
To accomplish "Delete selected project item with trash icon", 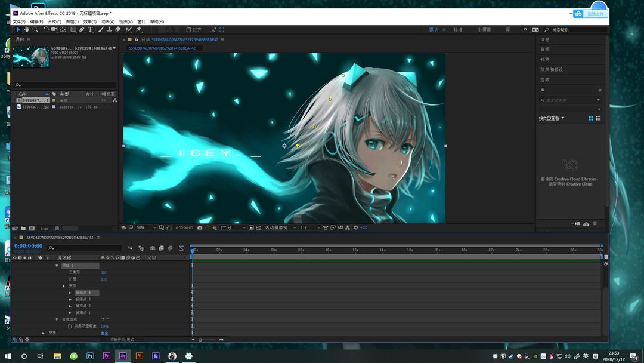I will (x=57, y=229).
